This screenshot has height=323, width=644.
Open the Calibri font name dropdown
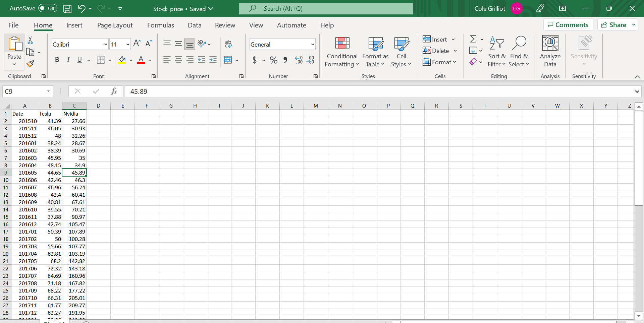pos(105,44)
